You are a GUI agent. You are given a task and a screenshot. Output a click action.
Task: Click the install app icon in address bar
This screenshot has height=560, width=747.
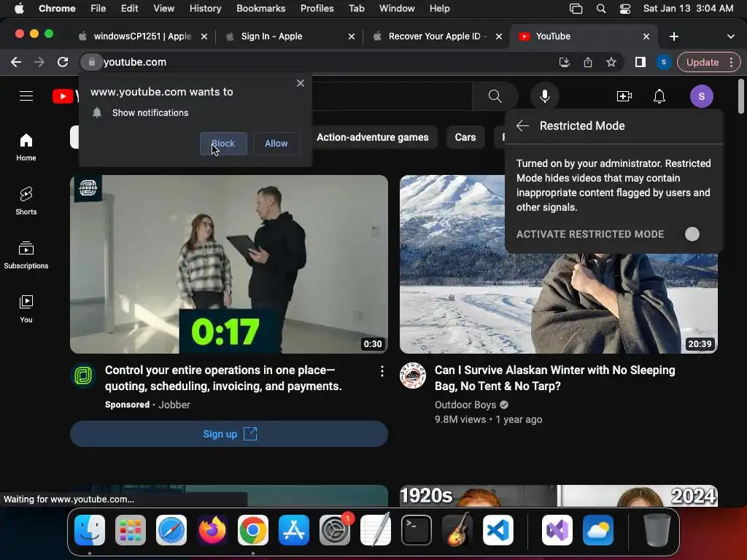click(565, 62)
